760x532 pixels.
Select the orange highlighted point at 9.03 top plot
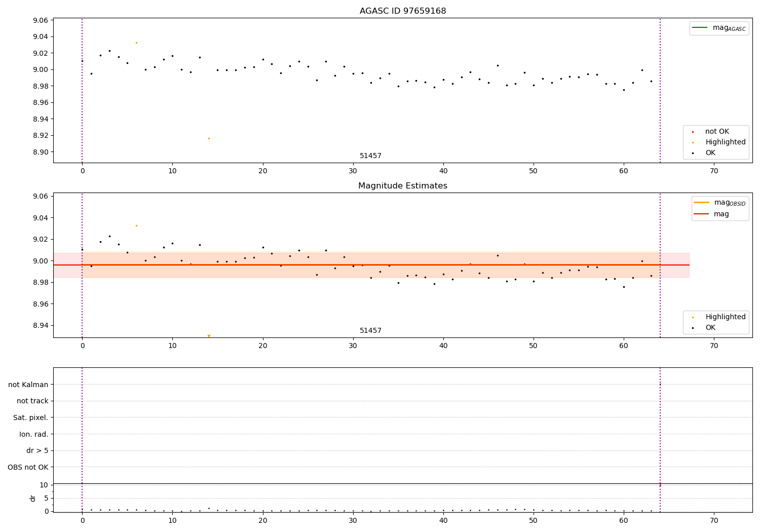pos(136,43)
